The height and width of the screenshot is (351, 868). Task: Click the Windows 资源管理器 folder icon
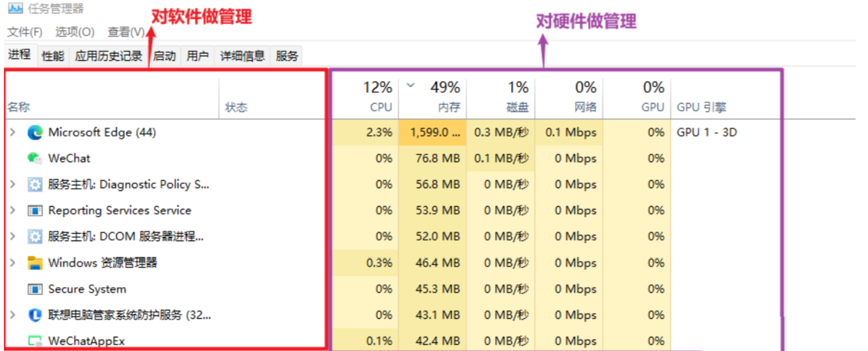(35, 263)
